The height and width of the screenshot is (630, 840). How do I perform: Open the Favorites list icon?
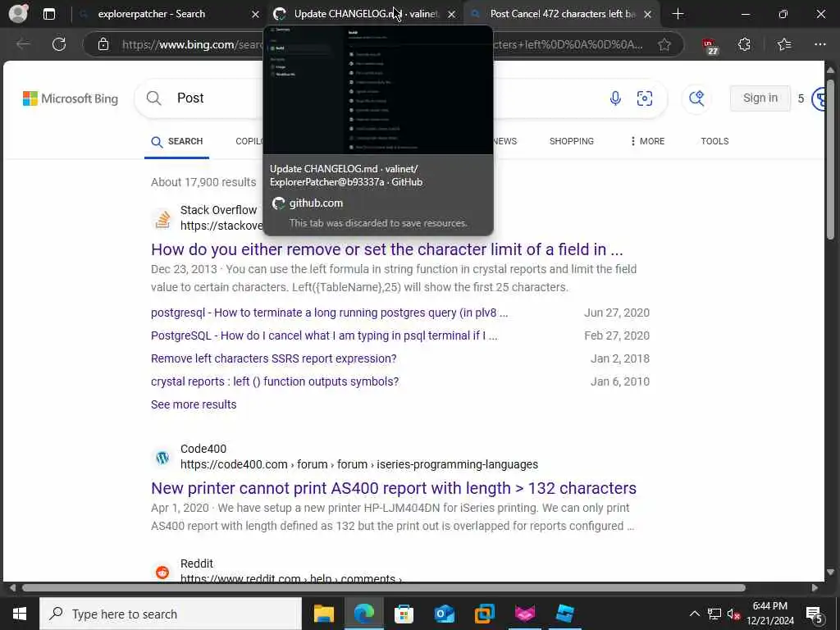pos(783,44)
